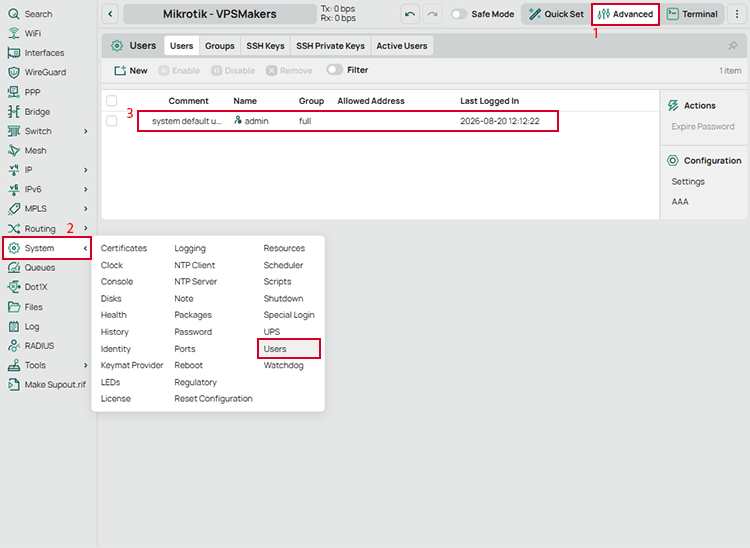Viewport: 750px width, 548px height.
Task: Click the Make Supout.rif icon
Action: coord(14,384)
